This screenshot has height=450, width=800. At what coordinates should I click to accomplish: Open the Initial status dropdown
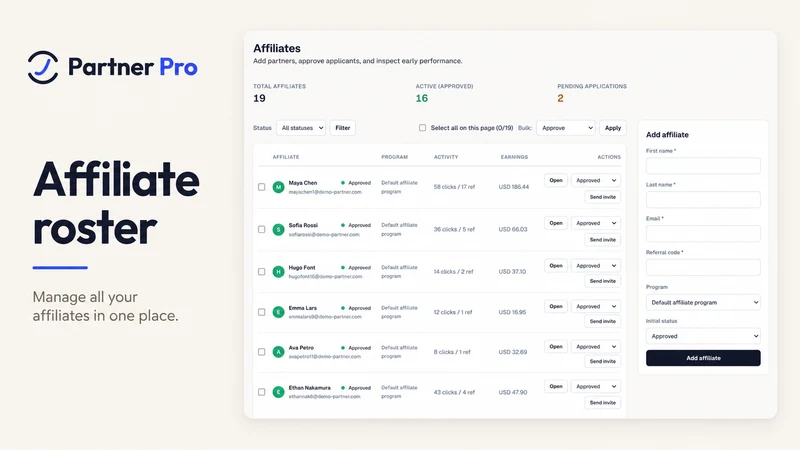[703, 336]
